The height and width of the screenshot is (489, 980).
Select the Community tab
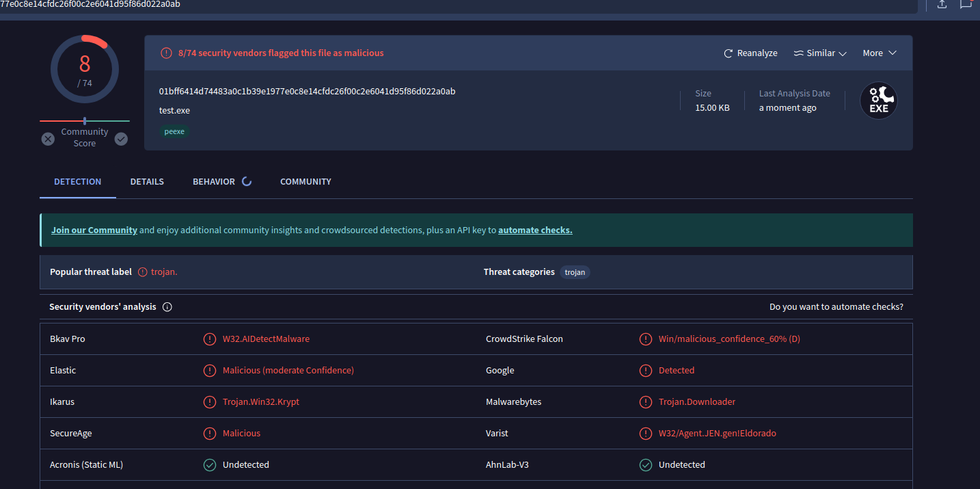click(x=305, y=182)
